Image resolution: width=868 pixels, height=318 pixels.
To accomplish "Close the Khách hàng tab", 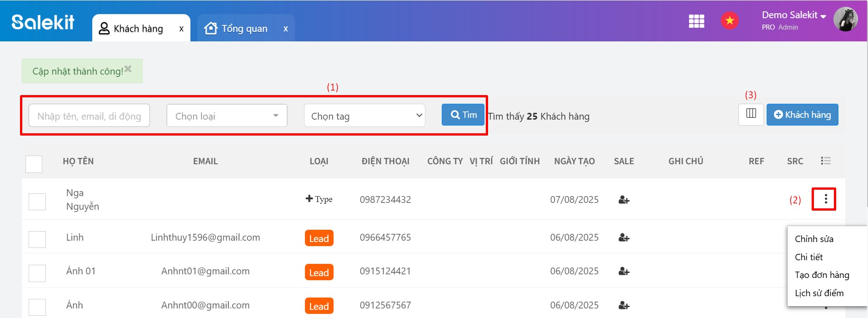I will click(181, 29).
